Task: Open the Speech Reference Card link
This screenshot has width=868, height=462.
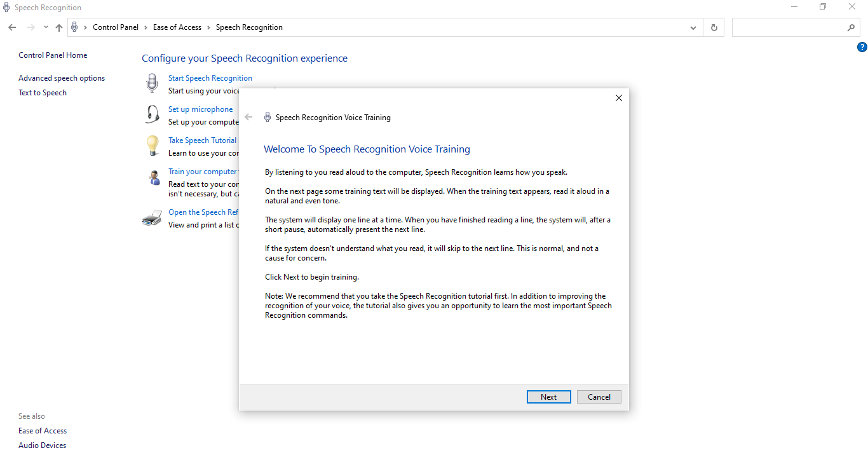Action: pyautogui.click(x=203, y=212)
